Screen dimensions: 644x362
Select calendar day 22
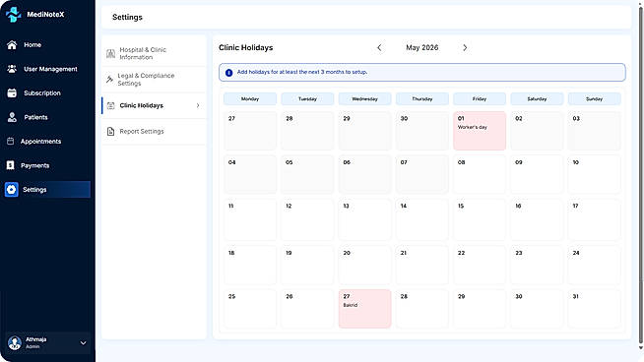click(x=480, y=265)
